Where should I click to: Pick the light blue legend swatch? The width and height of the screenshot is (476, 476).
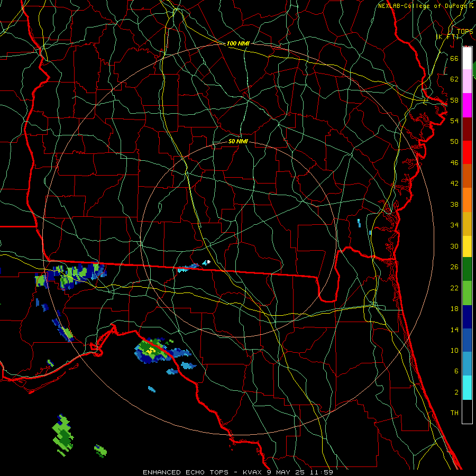(467, 364)
